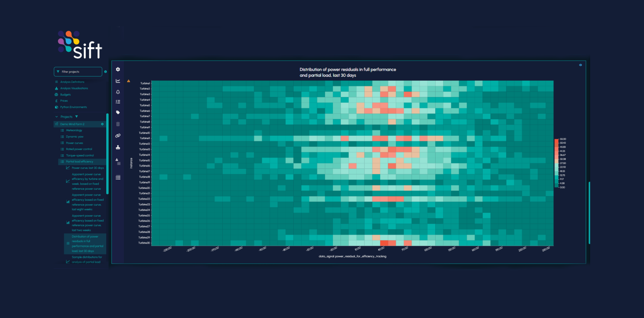Open the Budgets sidebar entry
Viewport: 644px width, 318px height.
[x=65, y=94]
